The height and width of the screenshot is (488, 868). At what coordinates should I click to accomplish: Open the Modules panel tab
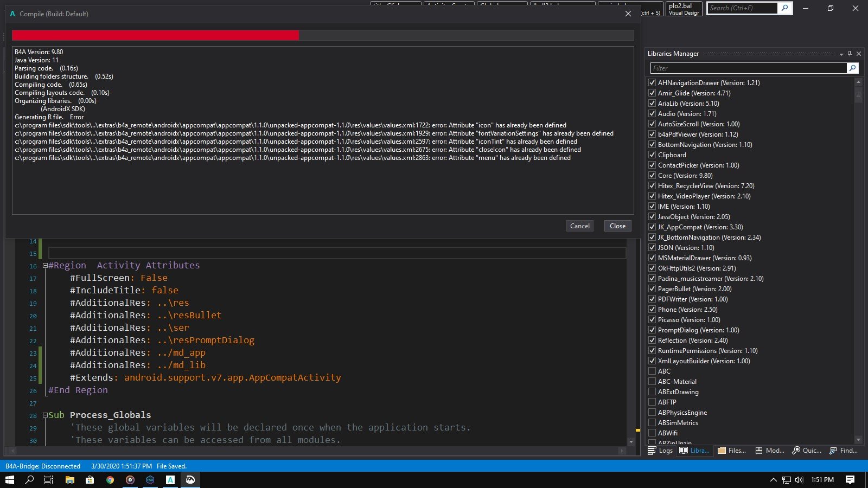pos(769,451)
